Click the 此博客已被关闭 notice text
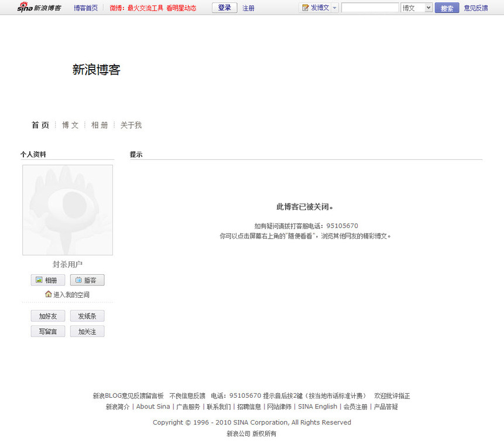 (x=305, y=207)
